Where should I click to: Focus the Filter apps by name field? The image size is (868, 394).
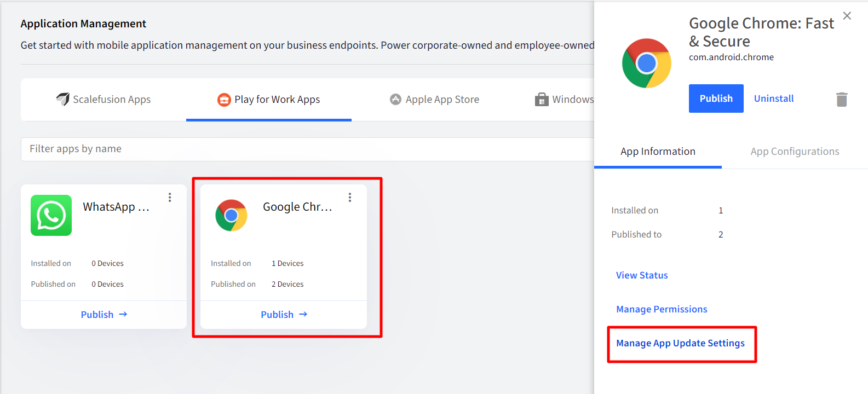[308, 149]
